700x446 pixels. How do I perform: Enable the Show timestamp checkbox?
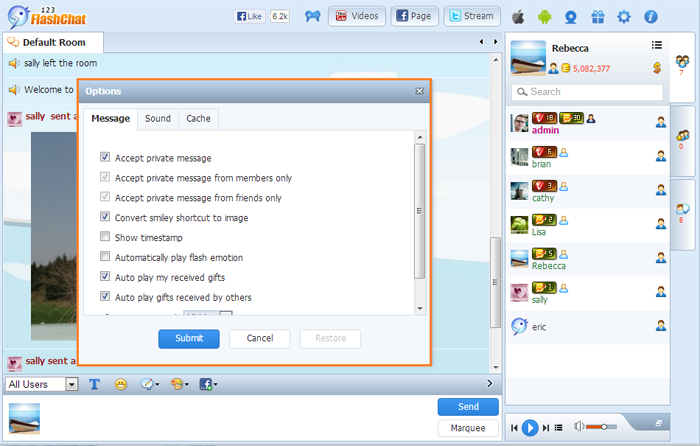[x=105, y=238]
